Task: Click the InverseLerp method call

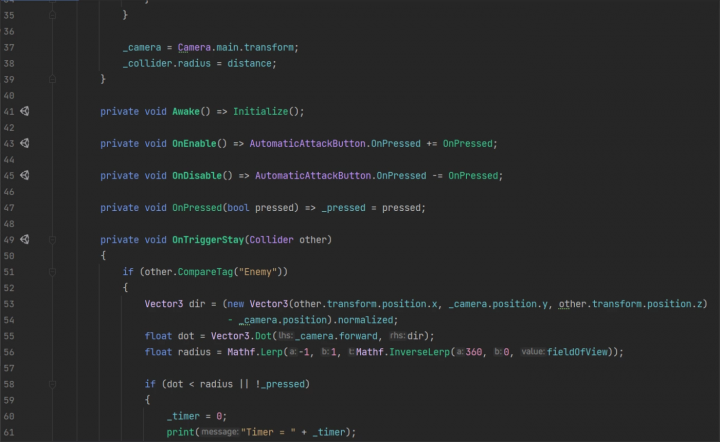Action: [x=419, y=352]
